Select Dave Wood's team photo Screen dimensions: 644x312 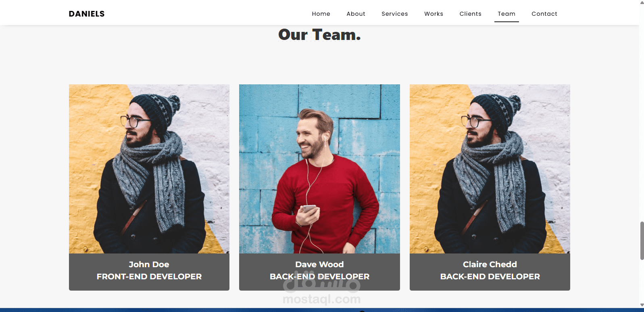pos(319,169)
